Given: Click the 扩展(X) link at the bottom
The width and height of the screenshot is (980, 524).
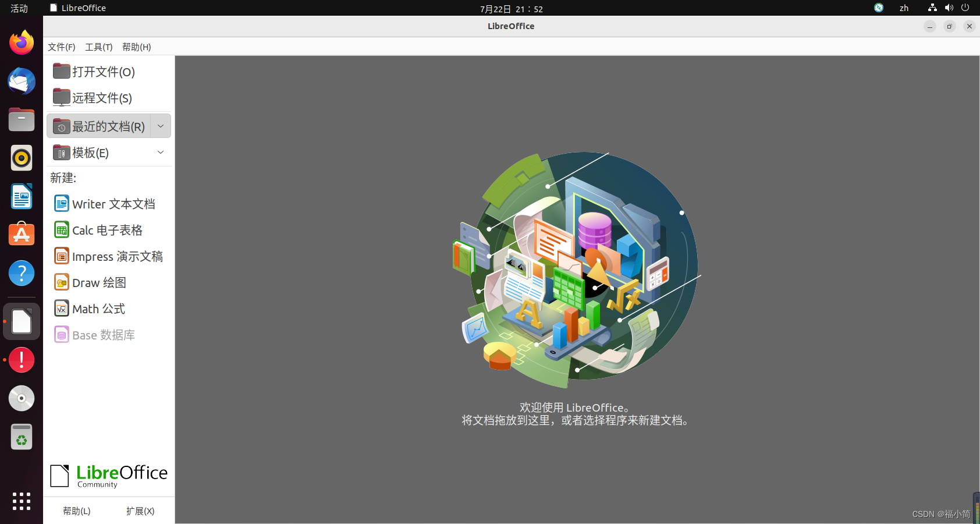Looking at the screenshot, I should click(x=140, y=511).
